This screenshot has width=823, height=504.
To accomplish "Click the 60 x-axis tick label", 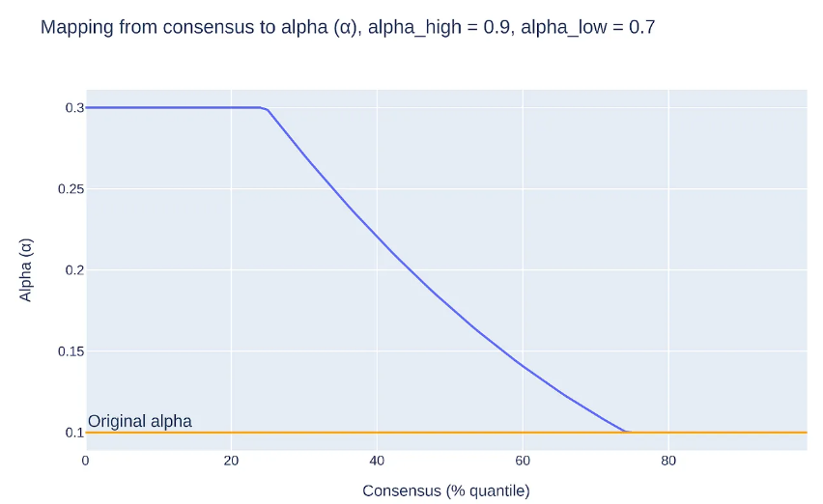I will click(x=523, y=461).
